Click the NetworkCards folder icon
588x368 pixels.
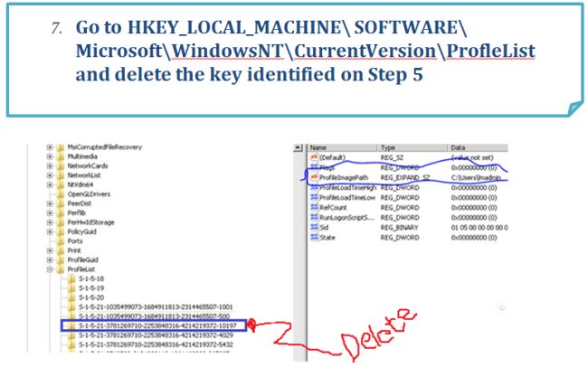click(60, 166)
